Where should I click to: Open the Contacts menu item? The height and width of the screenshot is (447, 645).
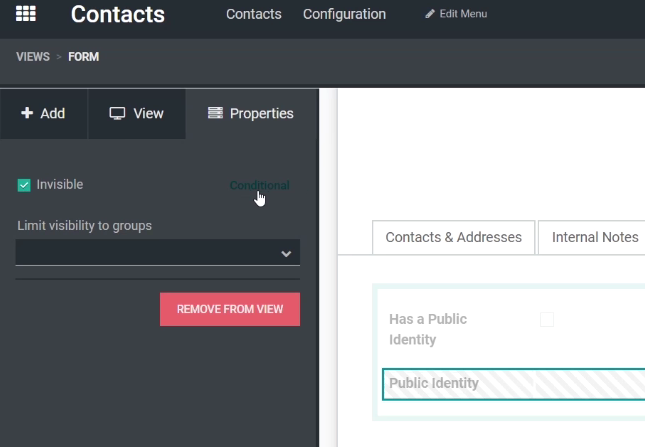coord(253,14)
